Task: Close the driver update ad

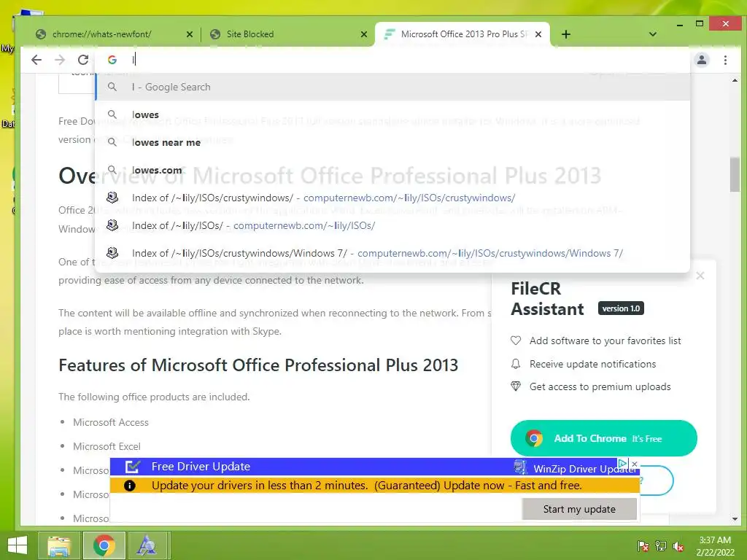Action: 635,463
